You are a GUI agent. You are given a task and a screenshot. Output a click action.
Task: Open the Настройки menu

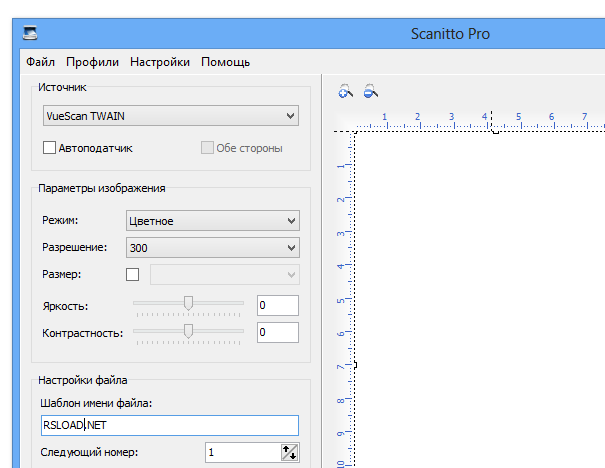(x=160, y=62)
